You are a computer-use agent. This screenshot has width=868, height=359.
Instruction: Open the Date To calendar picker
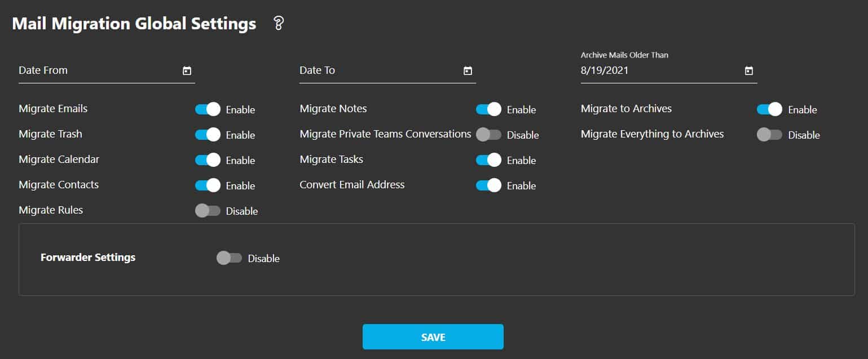(x=468, y=70)
